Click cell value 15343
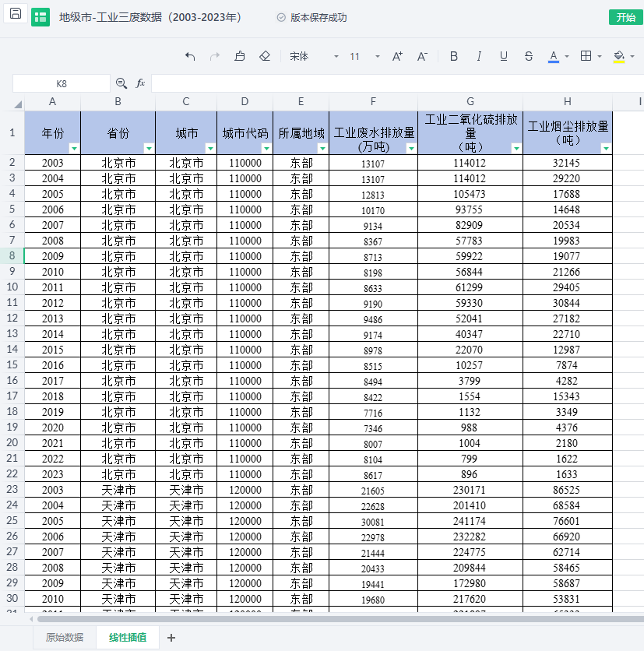The height and width of the screenshot is (651, 644). pyautogui.click(x=567, y=396)
